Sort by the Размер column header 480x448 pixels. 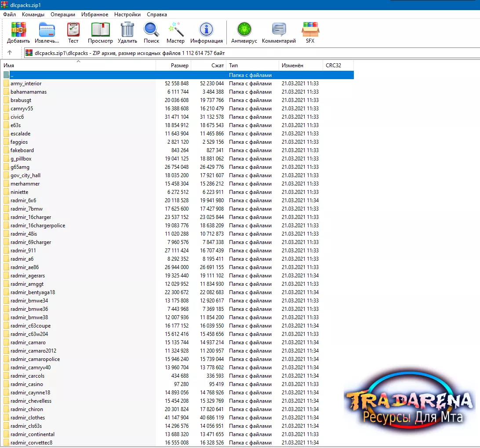pyautogui.click(x=173, y=65)
